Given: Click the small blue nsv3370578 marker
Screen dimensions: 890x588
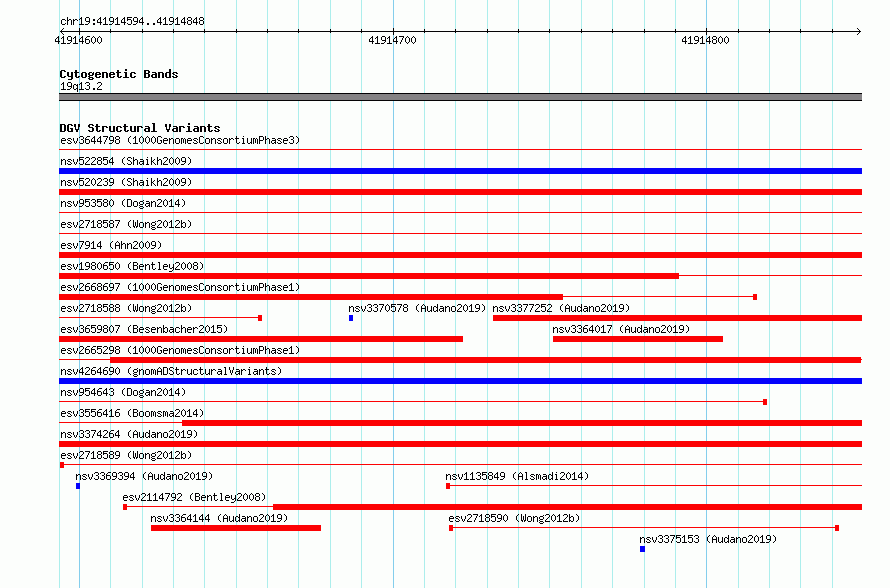Looking at the screenshot, I should (x=351, y=318).
